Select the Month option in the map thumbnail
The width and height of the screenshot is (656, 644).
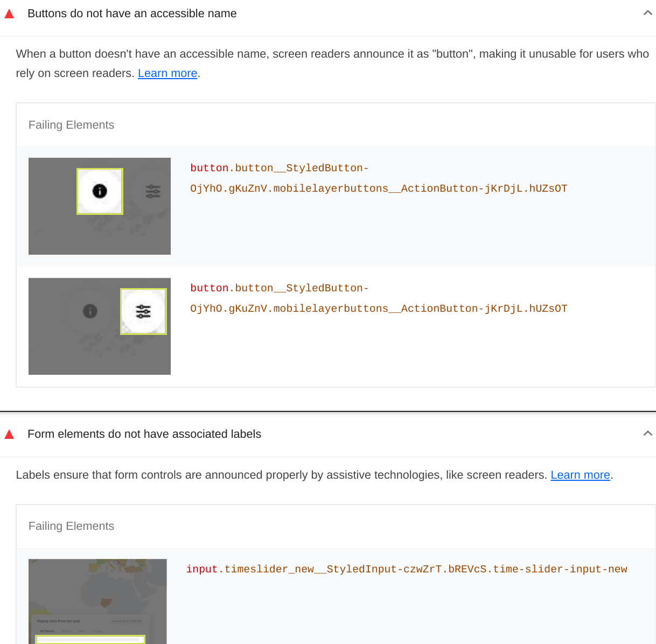(x=67, y=631)
